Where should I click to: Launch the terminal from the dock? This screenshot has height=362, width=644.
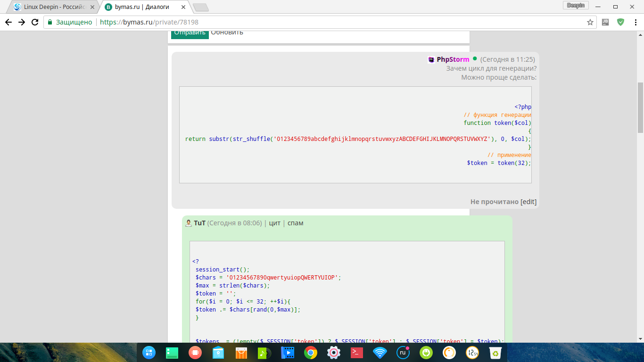point(356,353)
